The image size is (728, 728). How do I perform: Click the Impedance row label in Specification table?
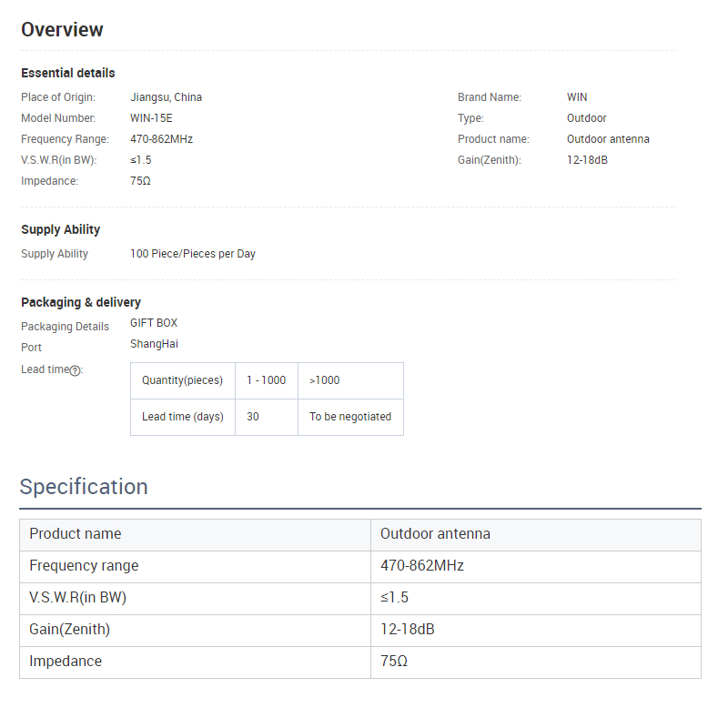(x=66, y=661)
